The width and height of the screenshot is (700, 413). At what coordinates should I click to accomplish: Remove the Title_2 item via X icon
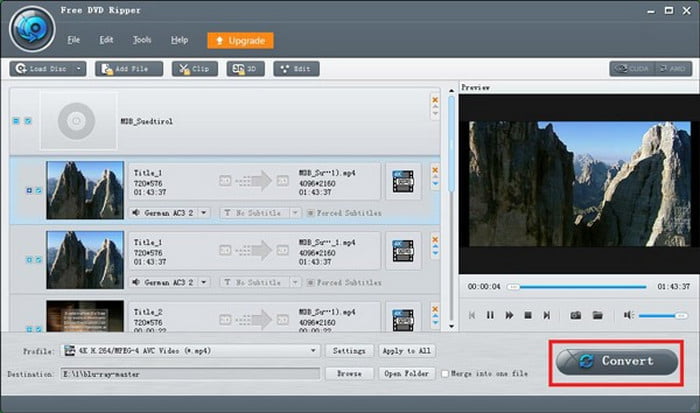(435, 309)
